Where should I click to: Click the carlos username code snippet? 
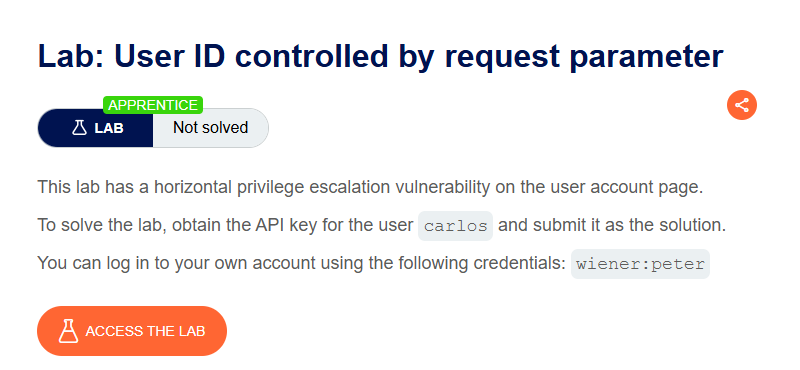455,226
